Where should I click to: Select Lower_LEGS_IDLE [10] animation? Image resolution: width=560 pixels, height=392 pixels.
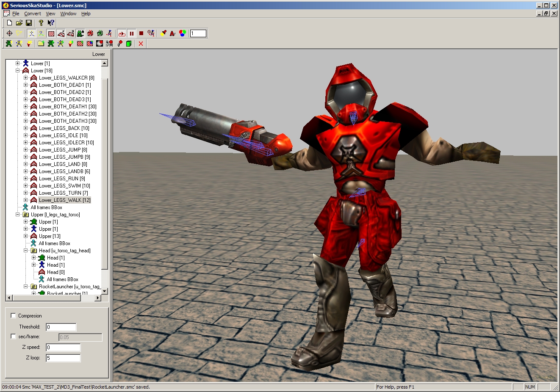coord(63,135)
